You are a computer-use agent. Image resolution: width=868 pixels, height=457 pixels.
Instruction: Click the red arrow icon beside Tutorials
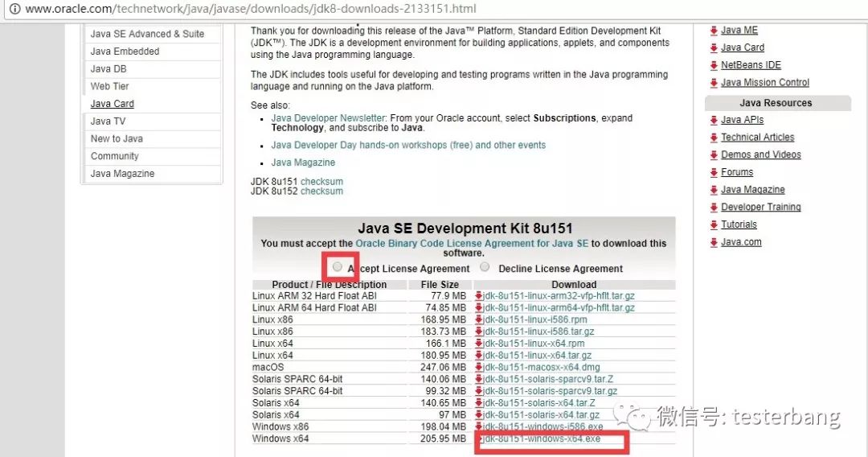714,225
